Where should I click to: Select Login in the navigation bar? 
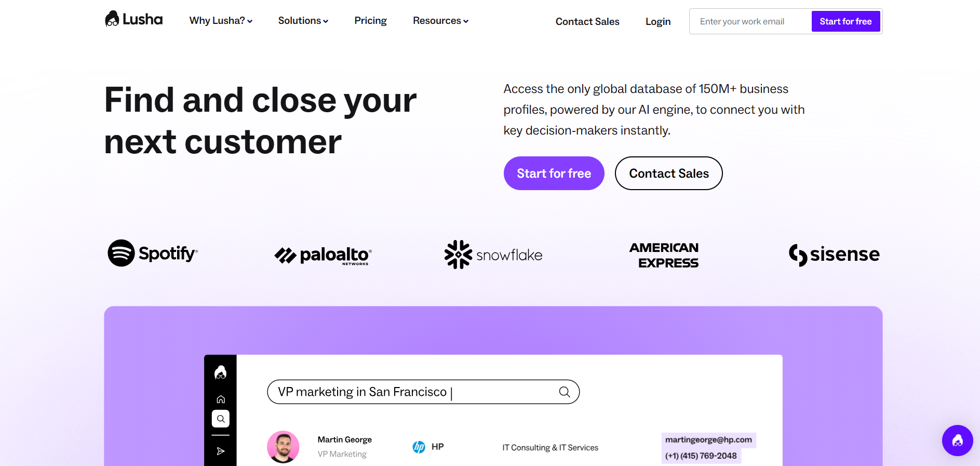(x=657, y=21)
